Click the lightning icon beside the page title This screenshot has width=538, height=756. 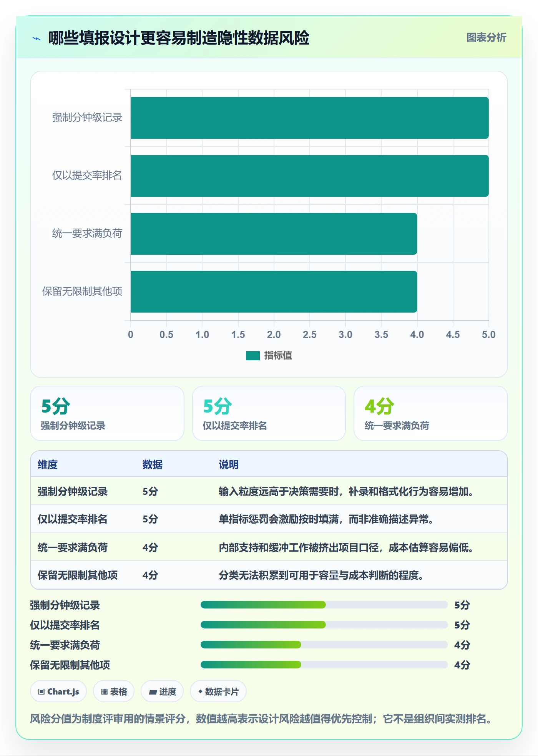[x=37, y=38]
